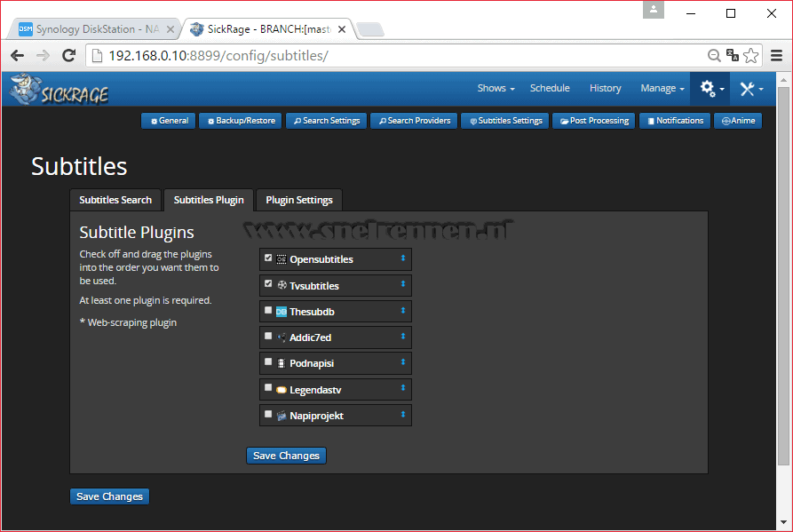Click the 'At least one plugin is required.' text
793x532 pixels.
click(145, 300)
